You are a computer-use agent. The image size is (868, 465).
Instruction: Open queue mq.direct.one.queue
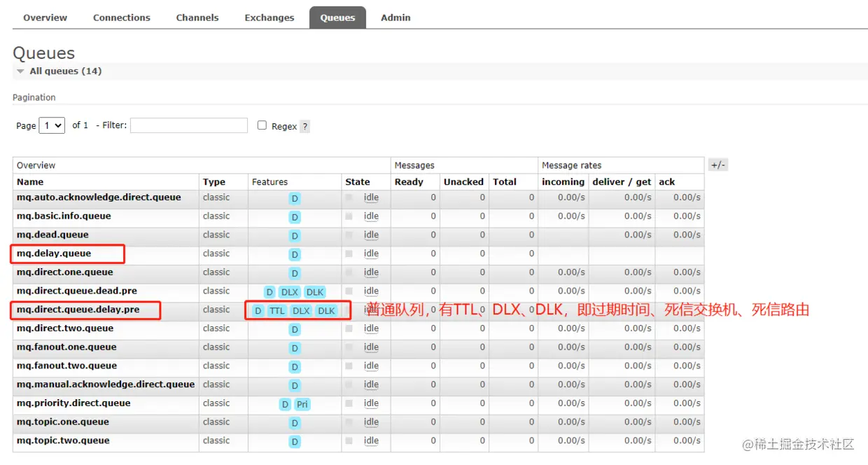65,272
